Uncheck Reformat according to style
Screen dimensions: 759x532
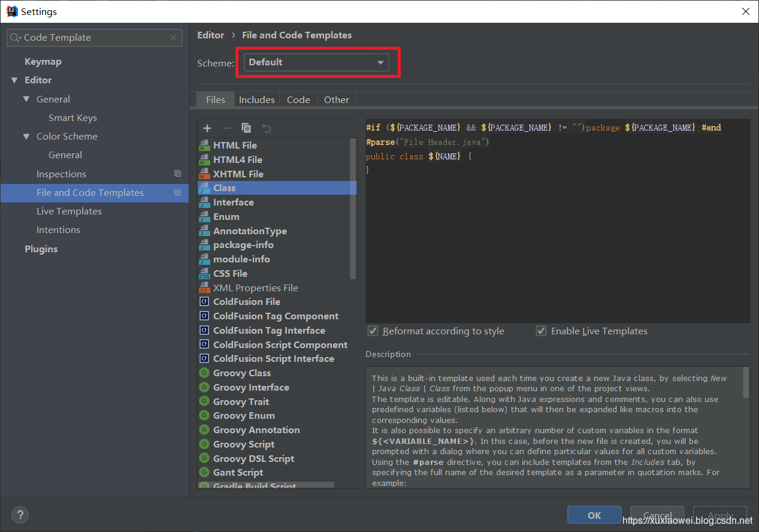tap(373, 331)
